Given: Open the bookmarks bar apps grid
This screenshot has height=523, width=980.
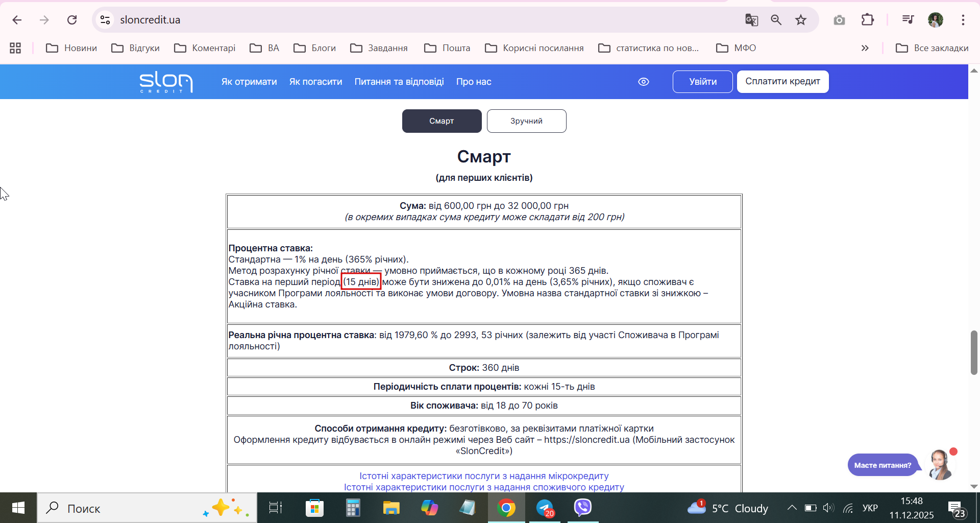Looking at the screenshot, I should [x=15, y=48].
